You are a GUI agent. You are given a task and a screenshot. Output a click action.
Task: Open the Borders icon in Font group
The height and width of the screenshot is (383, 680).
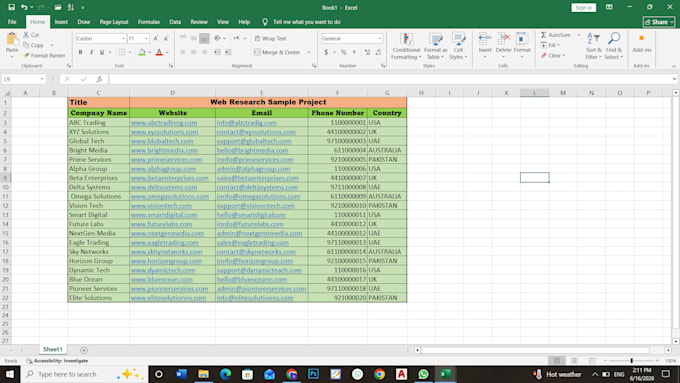click(122, 52)
